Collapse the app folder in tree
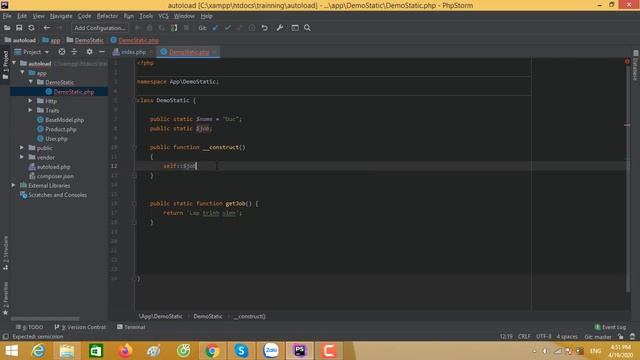Screen dimensions: 640x360 tap(22, 73)
